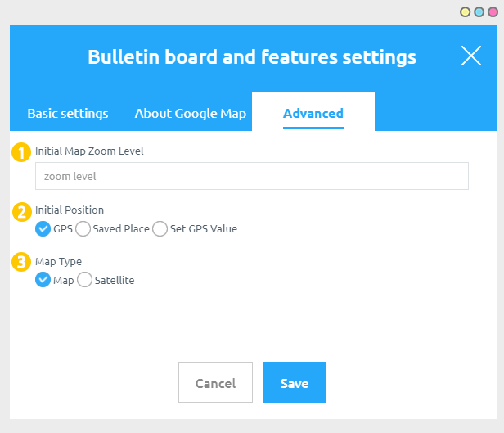Click the number 1 step badge
The height and width of the screenshot is (433, 504).
tap(22, 151)
